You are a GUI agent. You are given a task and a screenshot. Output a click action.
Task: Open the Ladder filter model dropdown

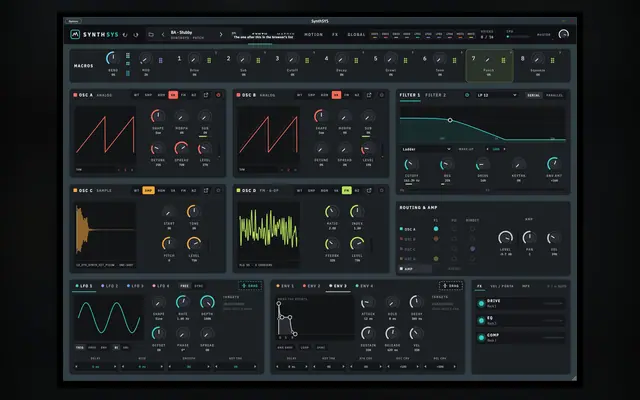pos(426,149)
